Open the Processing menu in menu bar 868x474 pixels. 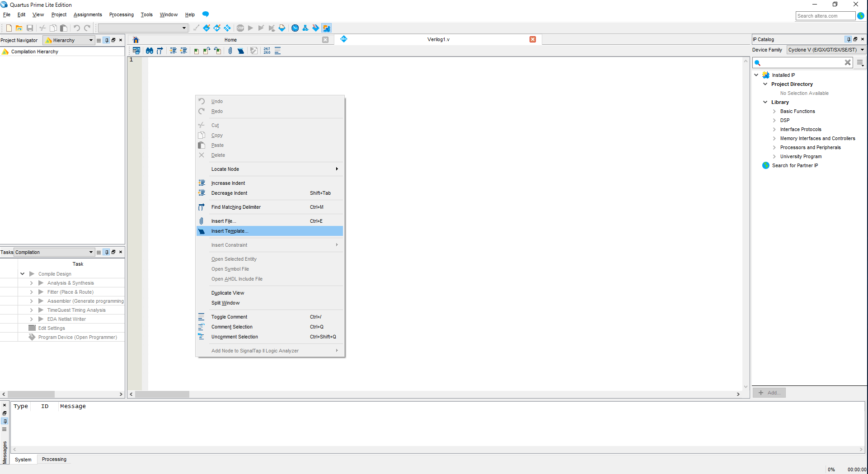(122, 14)
